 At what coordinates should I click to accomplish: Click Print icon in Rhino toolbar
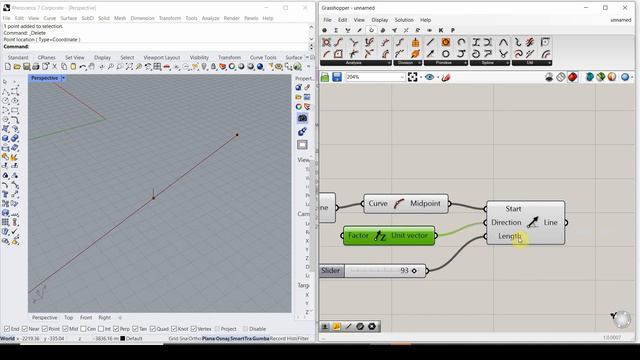coord(36,67)
